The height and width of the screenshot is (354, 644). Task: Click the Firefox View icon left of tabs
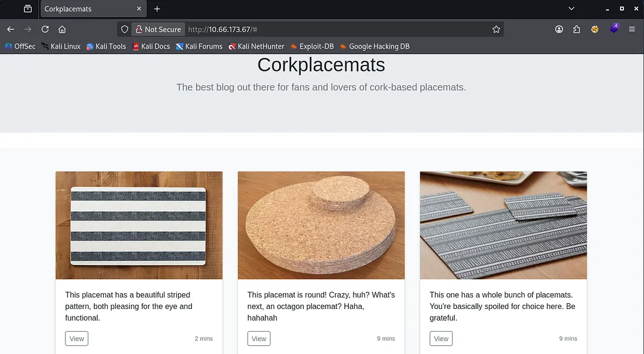click(x=28, y=9)
